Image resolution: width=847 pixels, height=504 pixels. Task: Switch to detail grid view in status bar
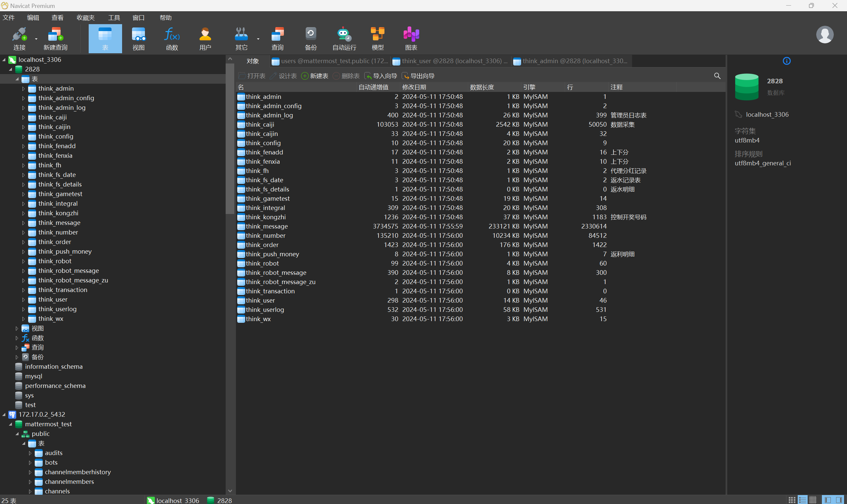(x=813, y=500)
